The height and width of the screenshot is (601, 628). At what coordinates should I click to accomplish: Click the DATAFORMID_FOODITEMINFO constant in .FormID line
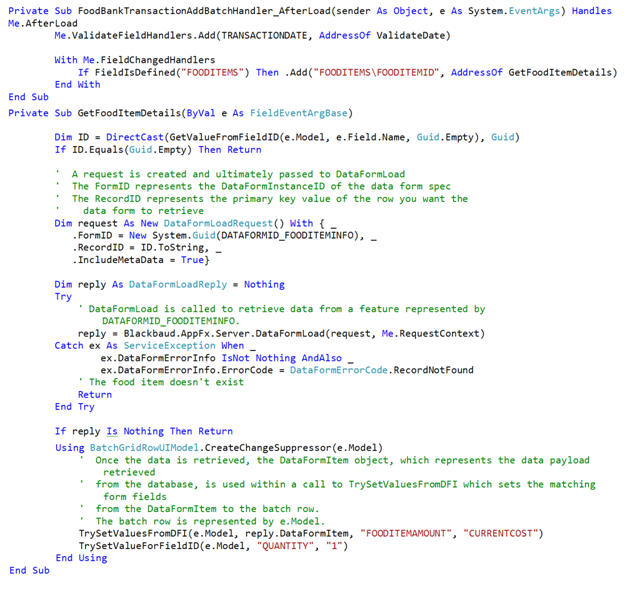(x=287, y=235)
